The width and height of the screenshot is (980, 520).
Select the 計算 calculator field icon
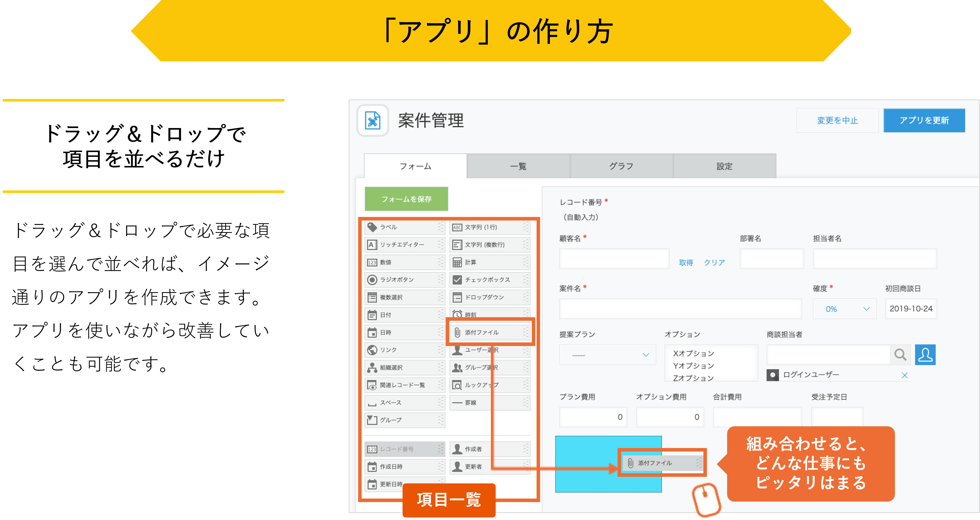[x=457, y=262]
